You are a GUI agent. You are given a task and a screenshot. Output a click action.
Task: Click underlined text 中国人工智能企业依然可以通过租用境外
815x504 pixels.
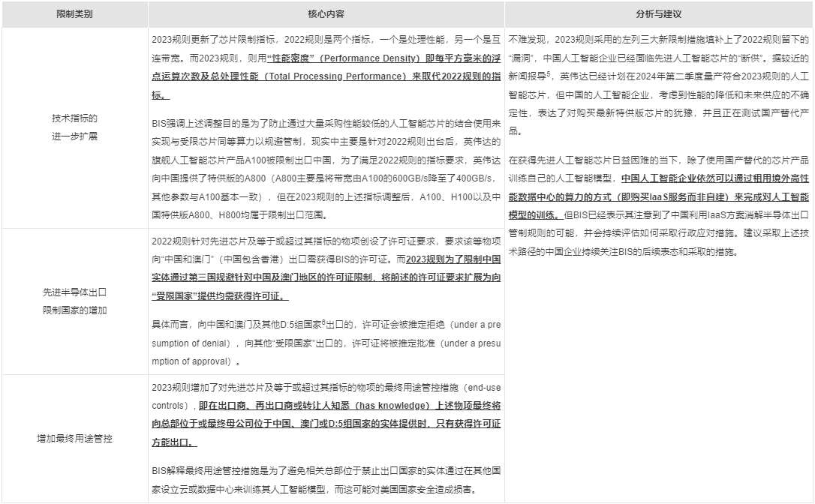tap(711, 179)
